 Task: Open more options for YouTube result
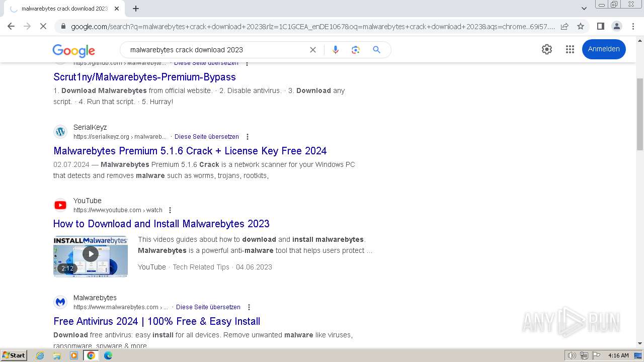pos(170,210)
